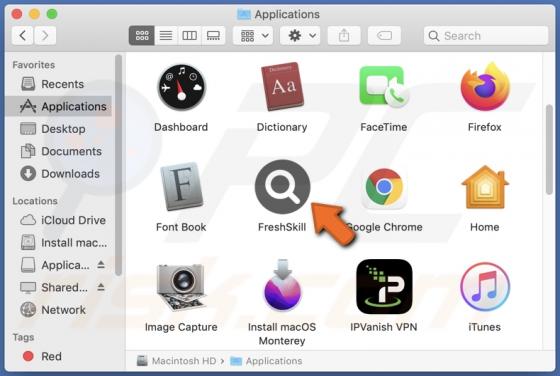Image resolution: width=560 pixels, height=376 pixels.
Task: Open Network in the sidebar
Action: 59,310
